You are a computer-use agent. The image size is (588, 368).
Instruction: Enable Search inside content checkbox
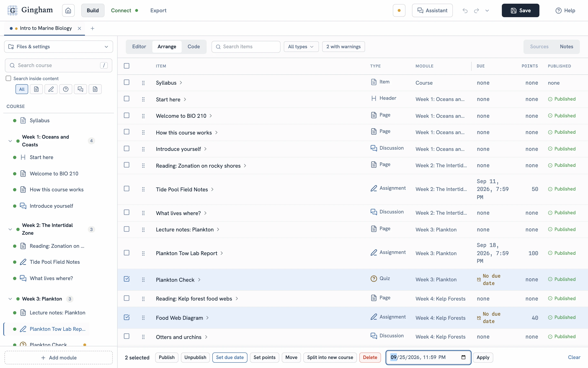(x=9, y=78)
